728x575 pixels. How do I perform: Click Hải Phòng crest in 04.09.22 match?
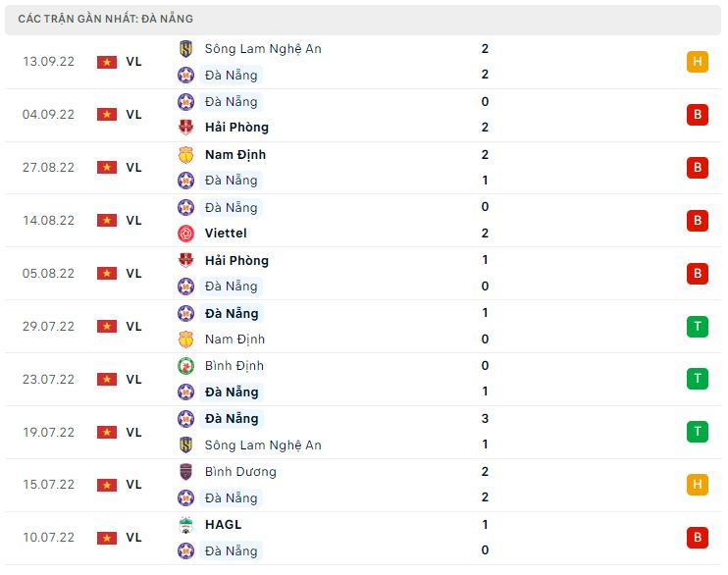click(x=185, y=128)
